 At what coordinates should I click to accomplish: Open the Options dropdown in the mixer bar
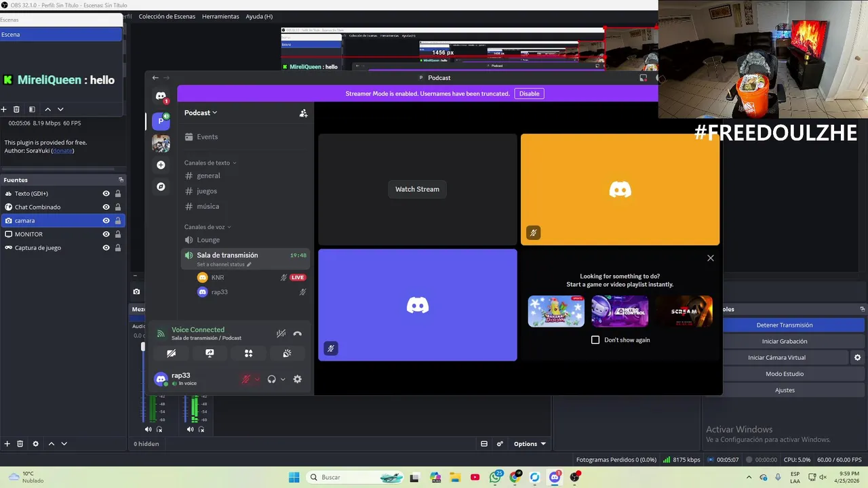point(530,444)
